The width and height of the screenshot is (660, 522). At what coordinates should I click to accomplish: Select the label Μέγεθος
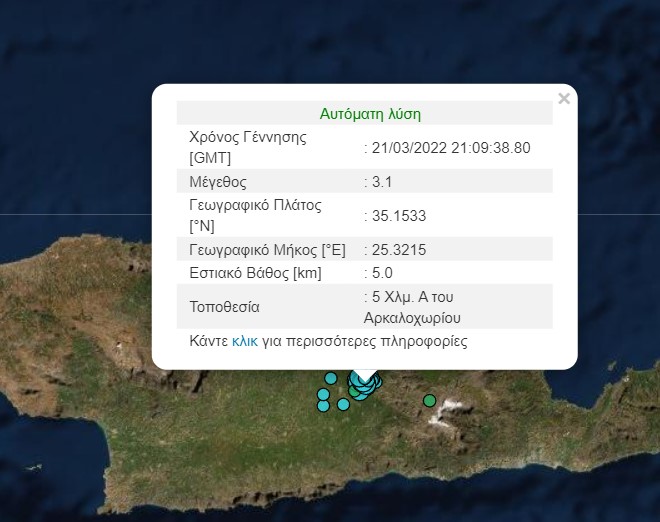coord(218,182)
